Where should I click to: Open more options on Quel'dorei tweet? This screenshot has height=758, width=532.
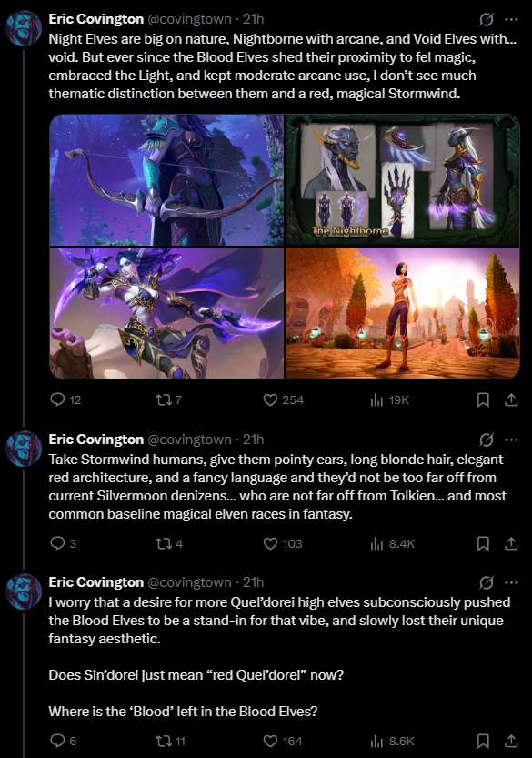point(511,582)
